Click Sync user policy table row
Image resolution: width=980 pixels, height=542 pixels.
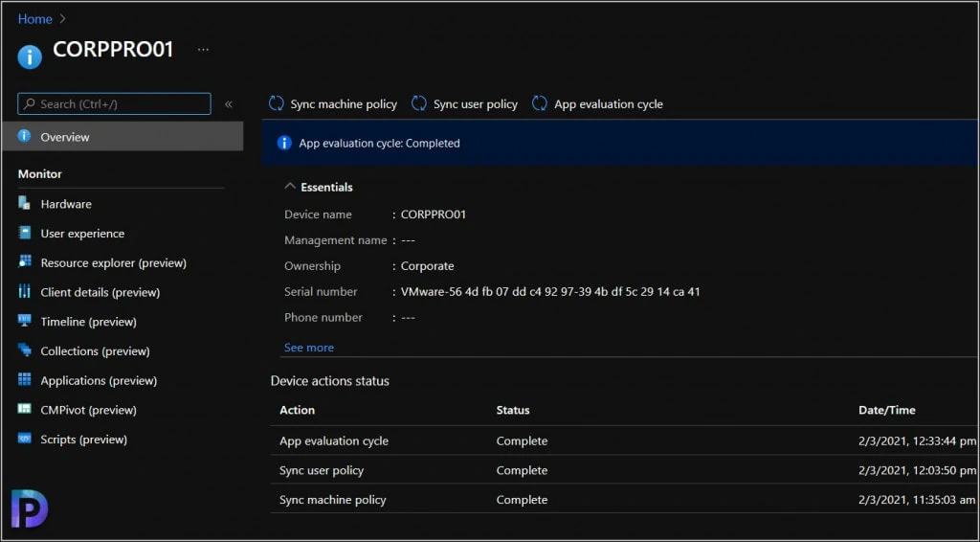pos(624,470)
